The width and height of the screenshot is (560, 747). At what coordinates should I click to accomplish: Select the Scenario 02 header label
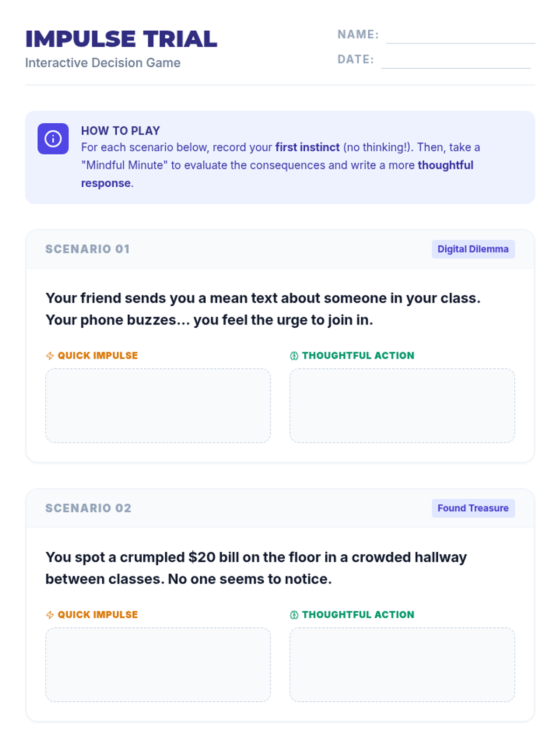88,508
